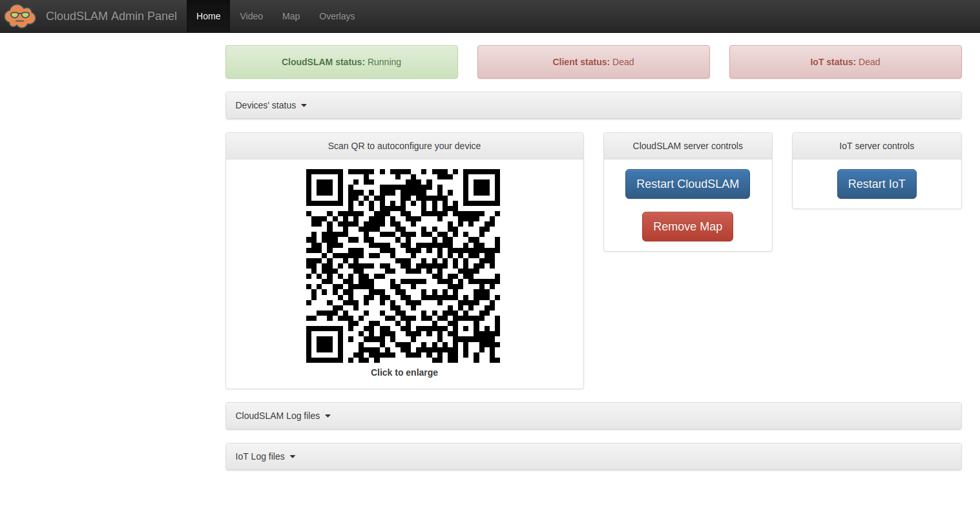Click the Restart CloudSLAM button
980x519 pixels.
click(x=687, y=184)
